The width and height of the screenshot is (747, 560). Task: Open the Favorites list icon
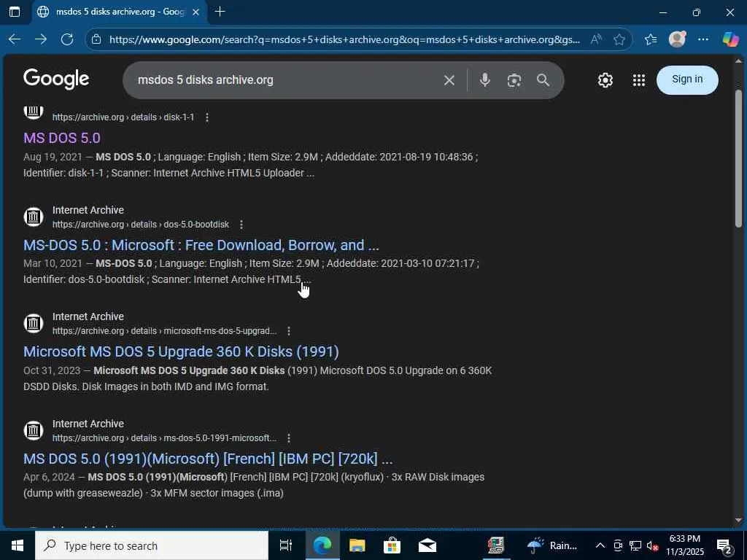651,39
